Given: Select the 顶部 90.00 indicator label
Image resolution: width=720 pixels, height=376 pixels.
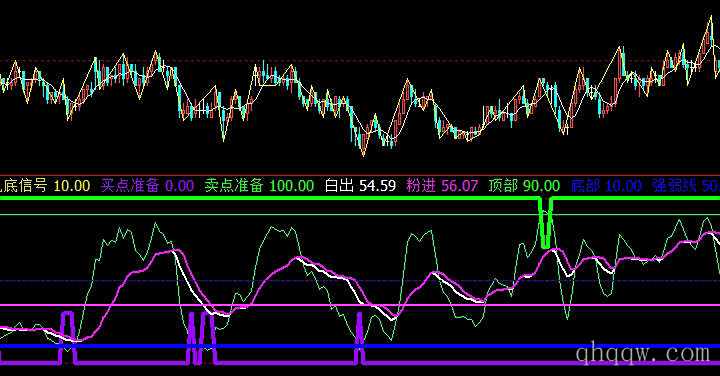Looking at the screenshot, I should tap(524, 185).
